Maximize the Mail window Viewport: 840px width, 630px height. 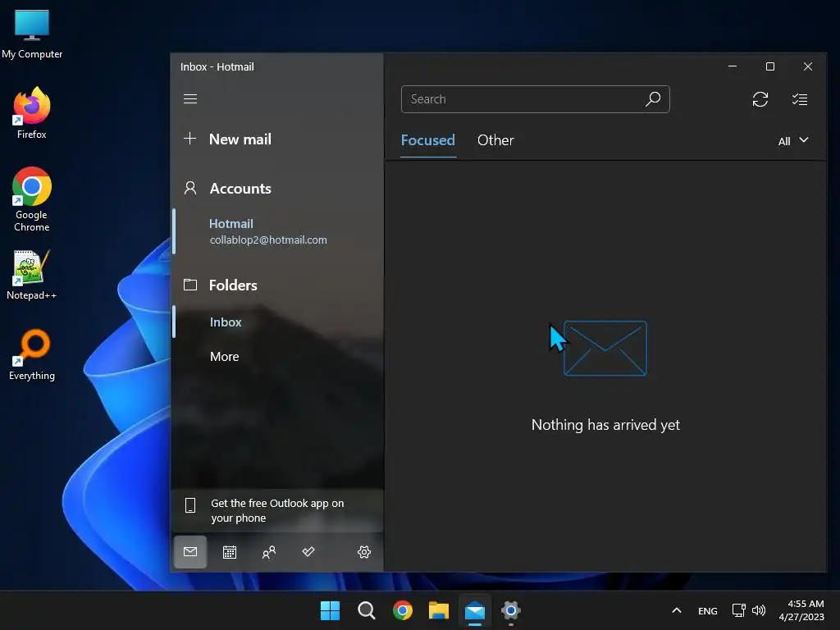click(769, 66)
